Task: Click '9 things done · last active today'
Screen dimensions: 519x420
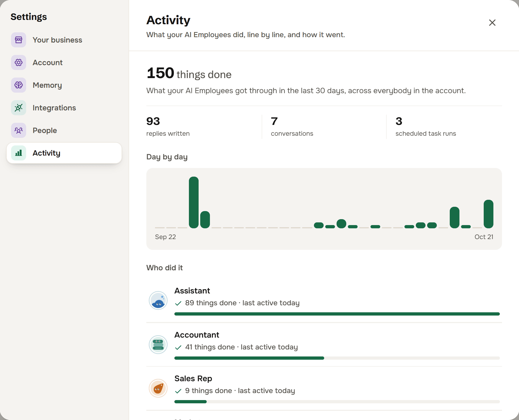Action: point(240,391)
